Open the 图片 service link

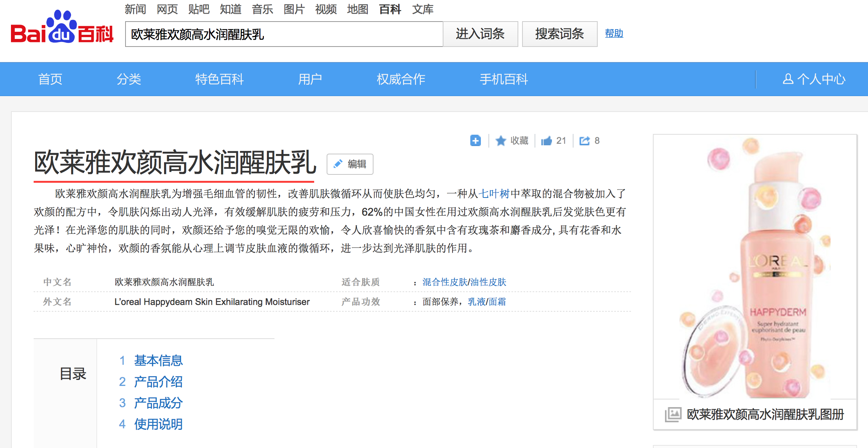click(x=294, y=9)
